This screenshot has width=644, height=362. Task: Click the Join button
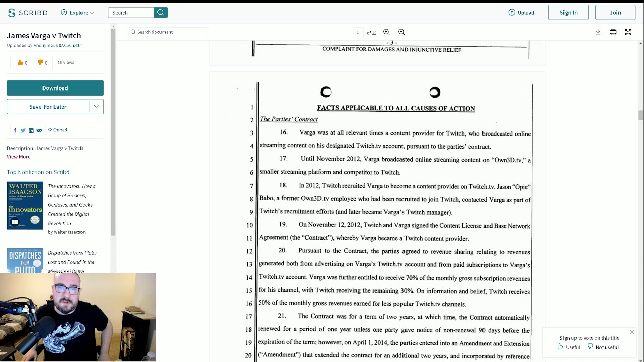(x=615, y=13)
